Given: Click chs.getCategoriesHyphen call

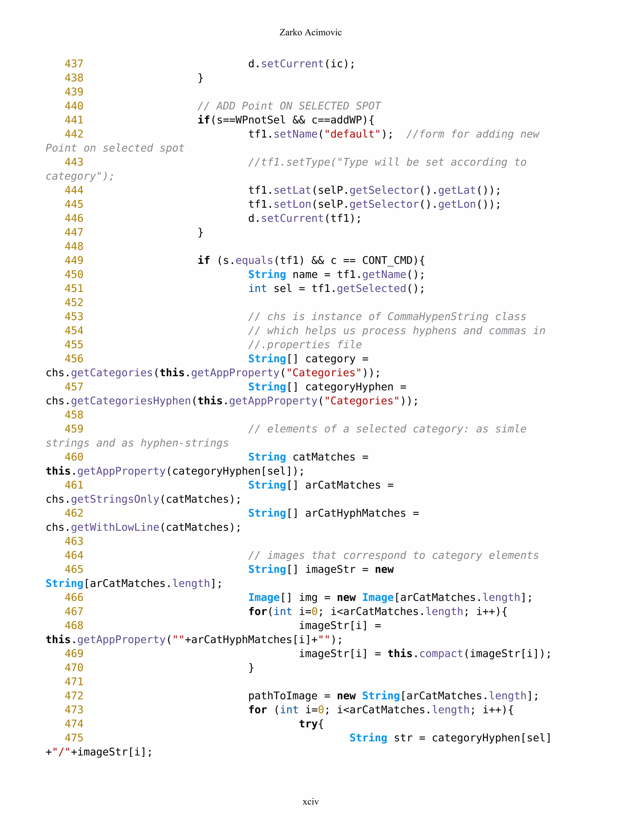Looking at the screenshot, I should [x=232, y=401].
